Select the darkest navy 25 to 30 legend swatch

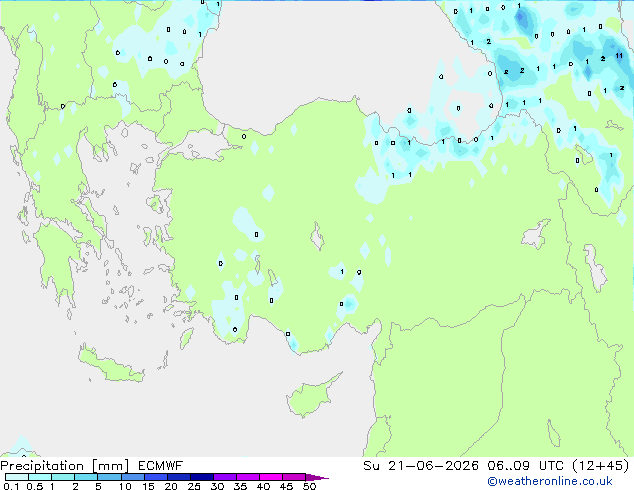click(x=202, y=477)
